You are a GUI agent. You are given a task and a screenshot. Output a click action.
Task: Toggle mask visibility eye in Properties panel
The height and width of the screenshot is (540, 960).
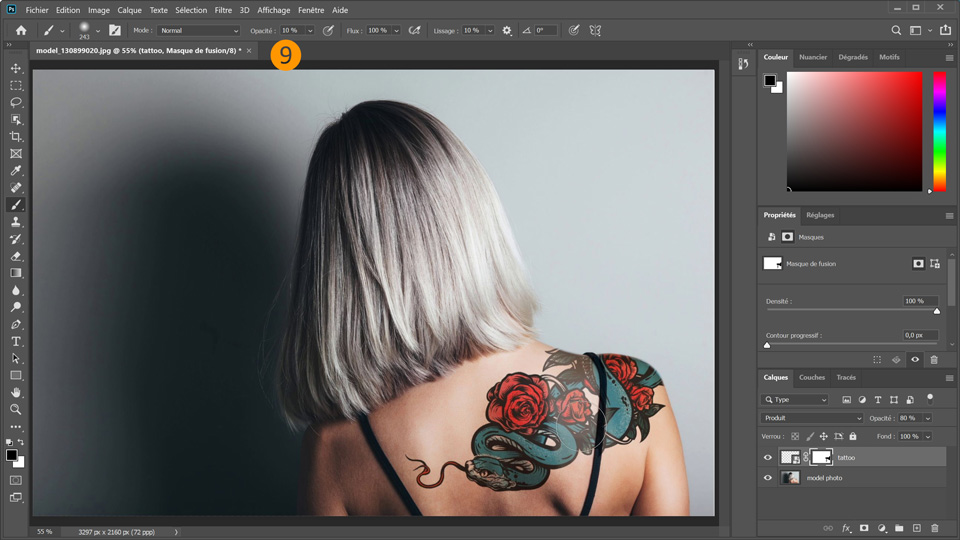pyautogui.click(x=915, y=360)
